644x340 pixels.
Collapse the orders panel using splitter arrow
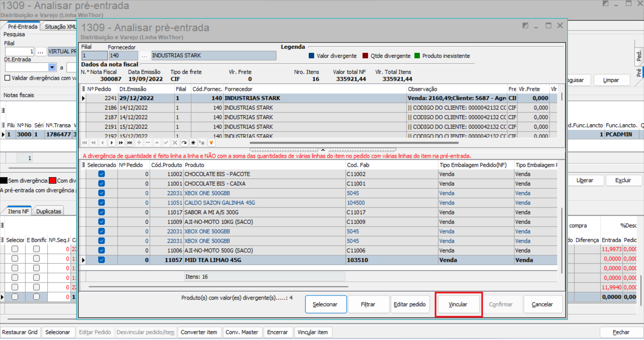point(323,150)
